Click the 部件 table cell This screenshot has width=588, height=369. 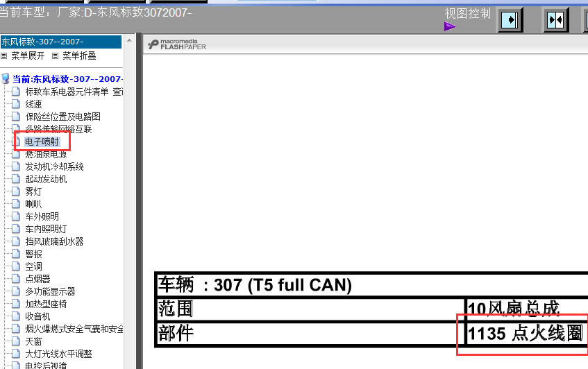pos(310,333)
